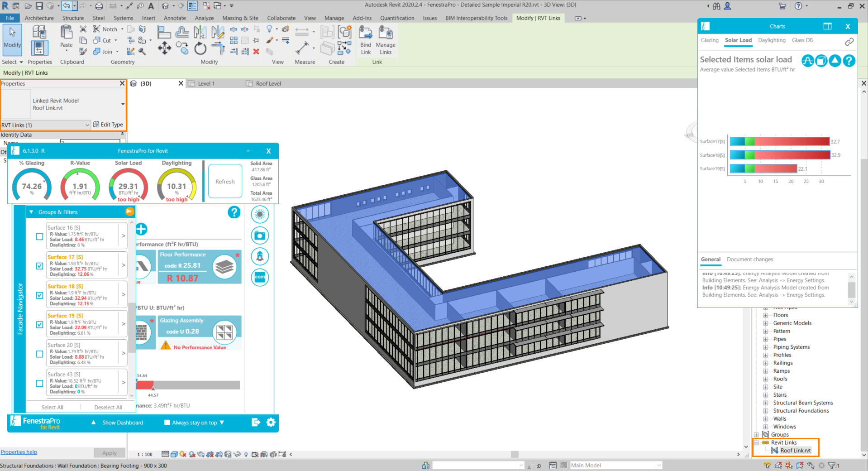868x471 pixels.
Task: Expand Surface 17 [S] details arrow
Action: (x=124, y=265)
